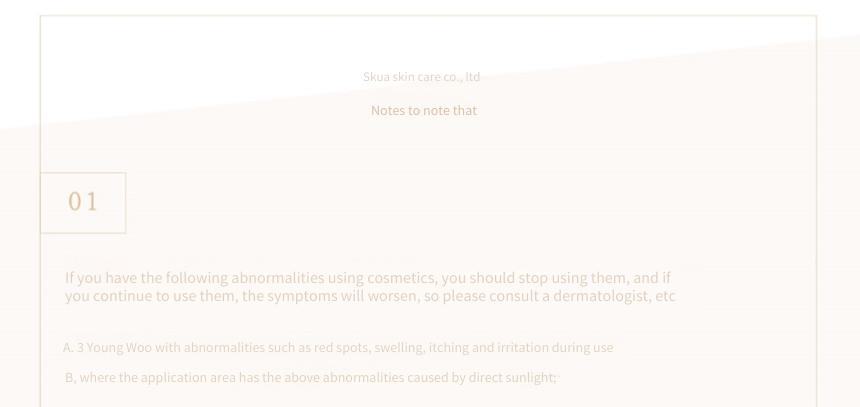Select item B about direct sunlight
The height and width of the screenshot is (407, 860).
[310, 377]
